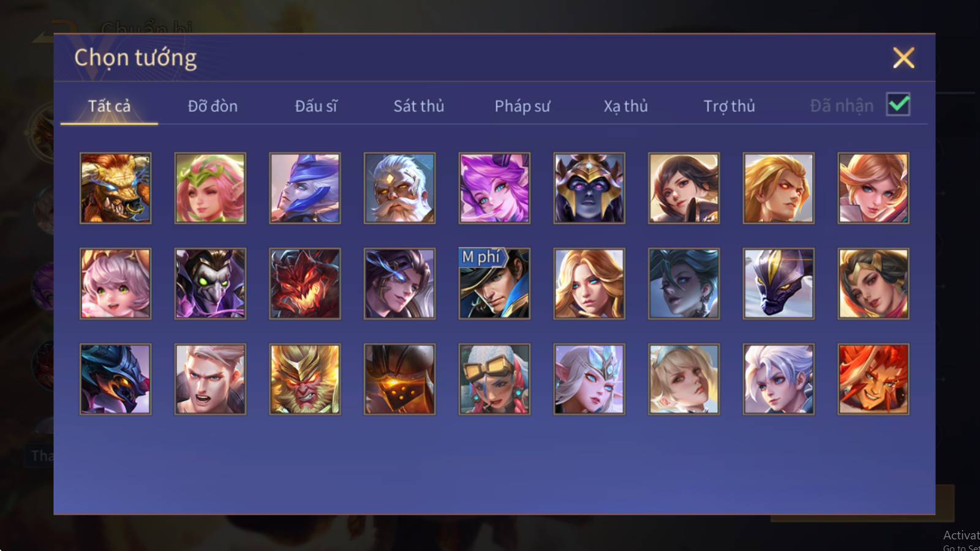Choose the hero marked 'M phí'
Image resolution: width=980 pixels, height=551 pixels.
(494, 283)
